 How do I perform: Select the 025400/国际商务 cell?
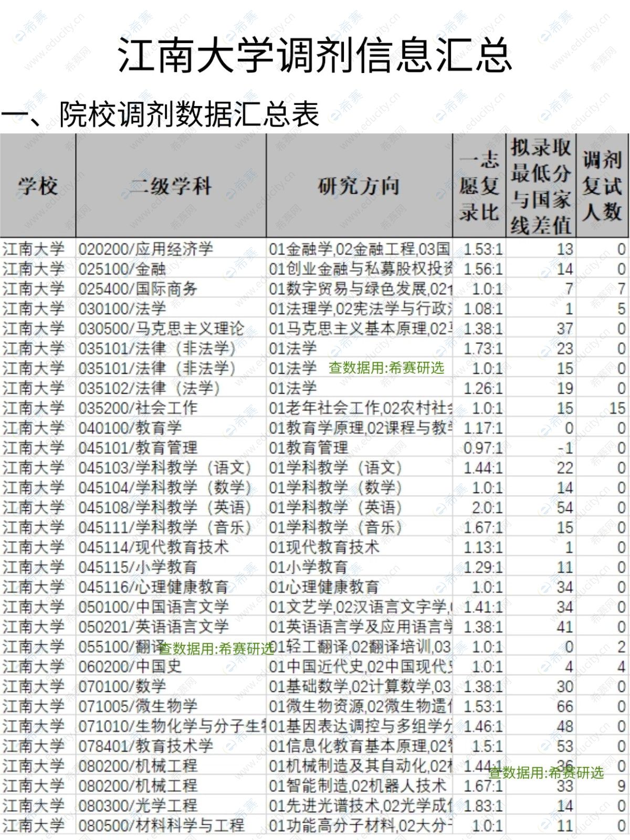[138, 289]
